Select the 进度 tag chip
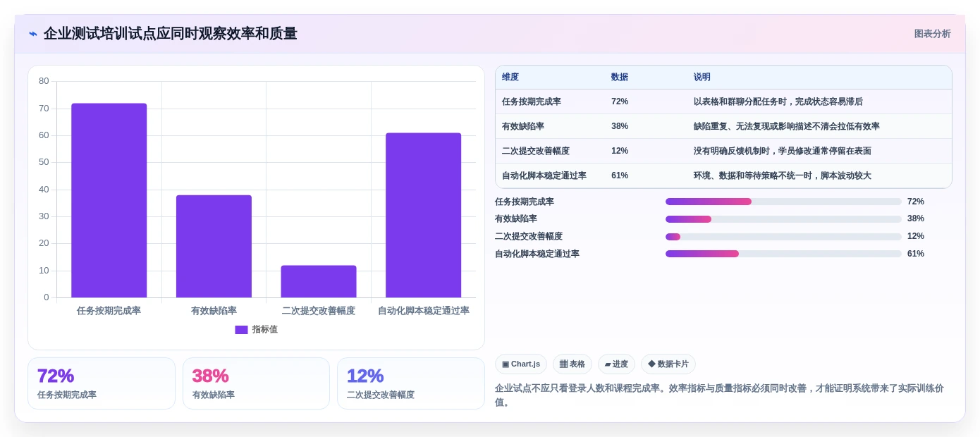Image resolution: width=980 pixels, height=437 pixels. pos(616,364)
